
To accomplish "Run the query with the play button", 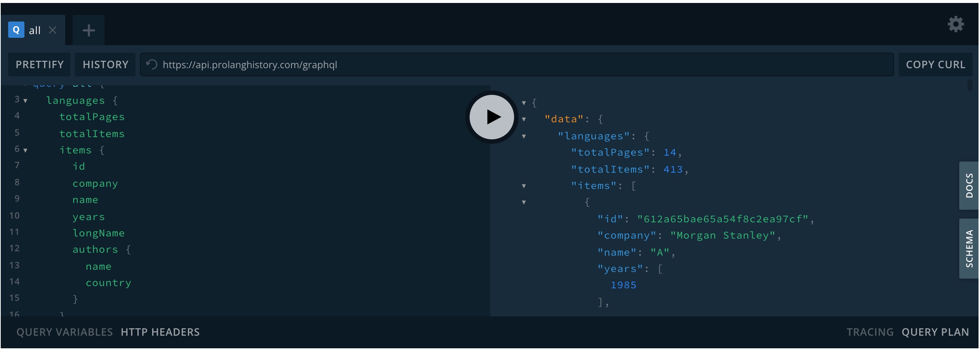I will click(491, 117).
